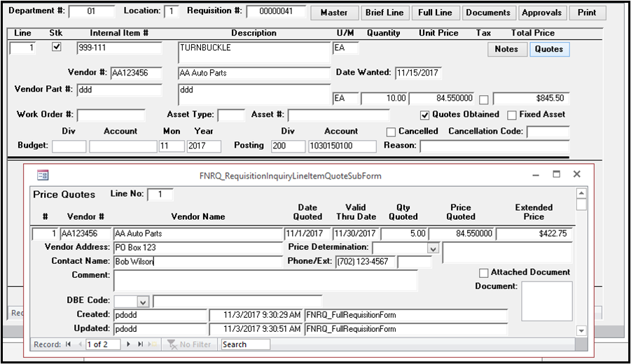Expand the Price Determination dropdown
The image size is (631, 364).
(x=433, y=248)
